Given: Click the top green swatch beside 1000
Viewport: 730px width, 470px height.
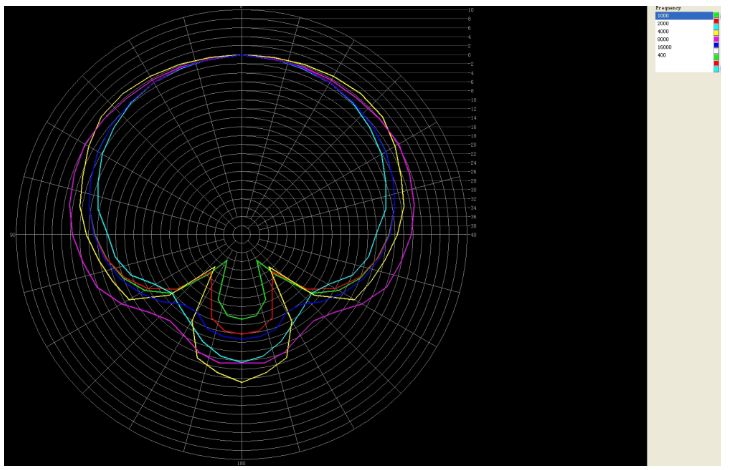Looking at the screenshot, I should 716,15.
